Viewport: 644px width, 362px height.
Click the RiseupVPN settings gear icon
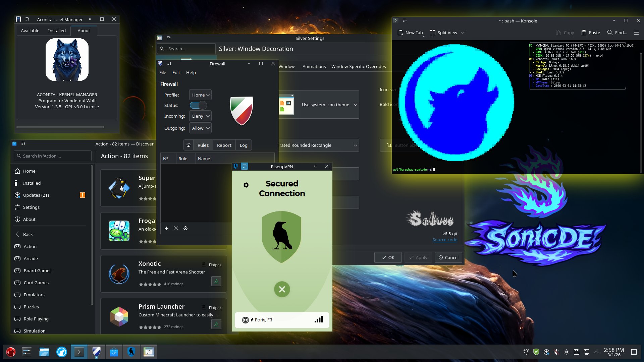click(x=246, y=185)
